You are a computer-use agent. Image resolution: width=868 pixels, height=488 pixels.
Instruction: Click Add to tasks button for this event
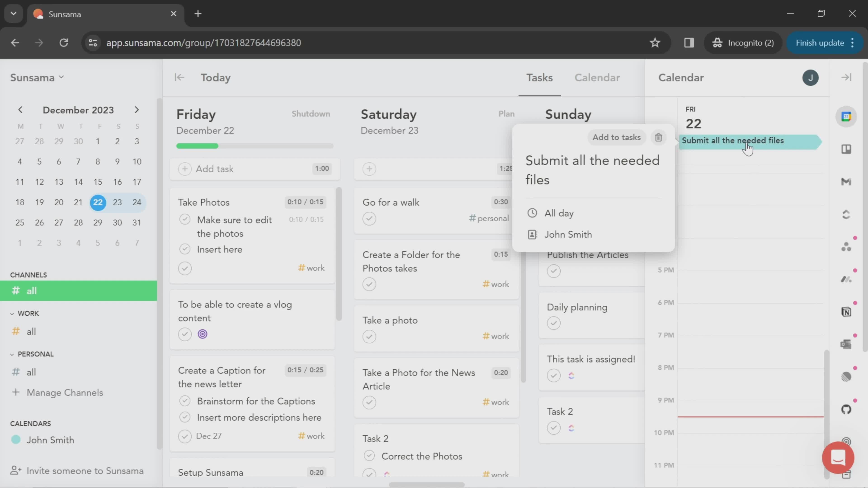(616, 137)
